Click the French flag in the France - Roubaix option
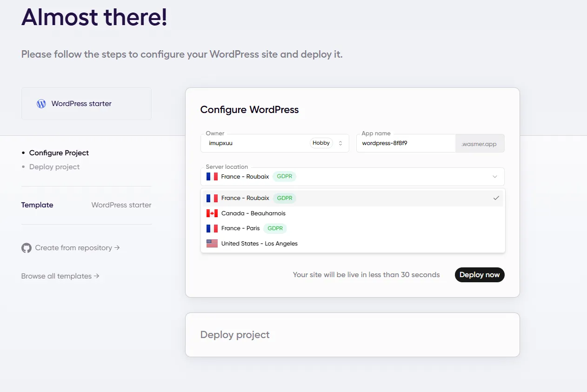The image size is (587, 392). point(212,198)
